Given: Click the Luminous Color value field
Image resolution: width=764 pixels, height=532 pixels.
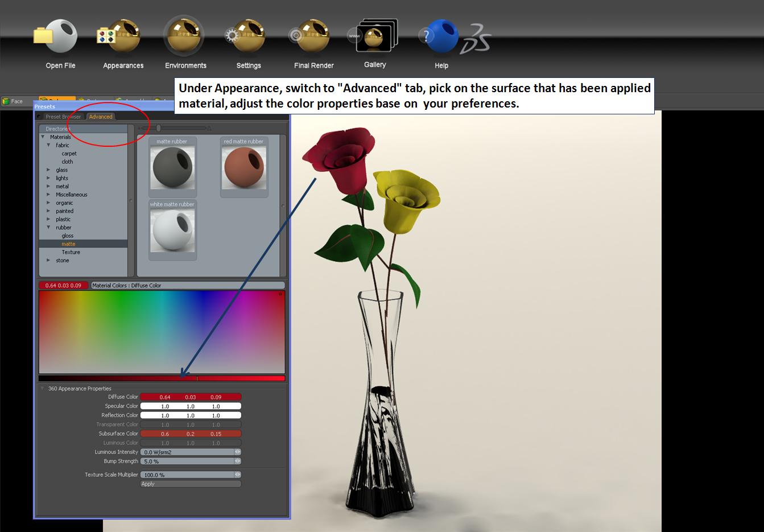Looking at the screenshot, I should click(x=191, y=443).
